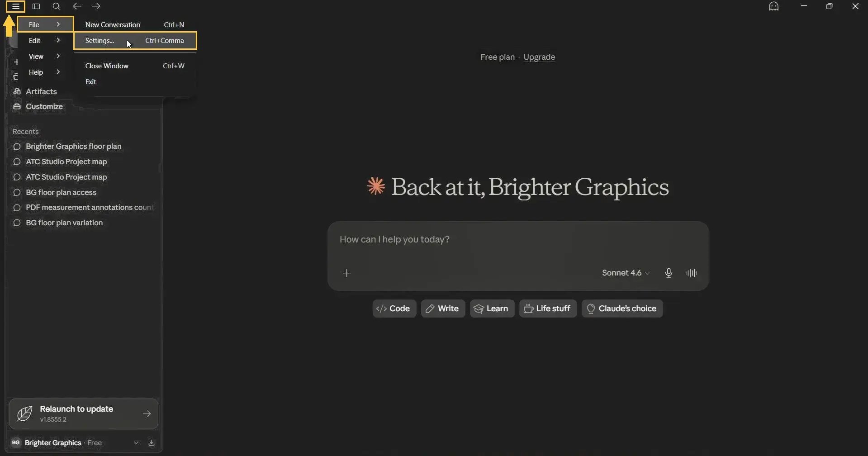
Task: Click the Code suggestion button
Action: (394, 309)
